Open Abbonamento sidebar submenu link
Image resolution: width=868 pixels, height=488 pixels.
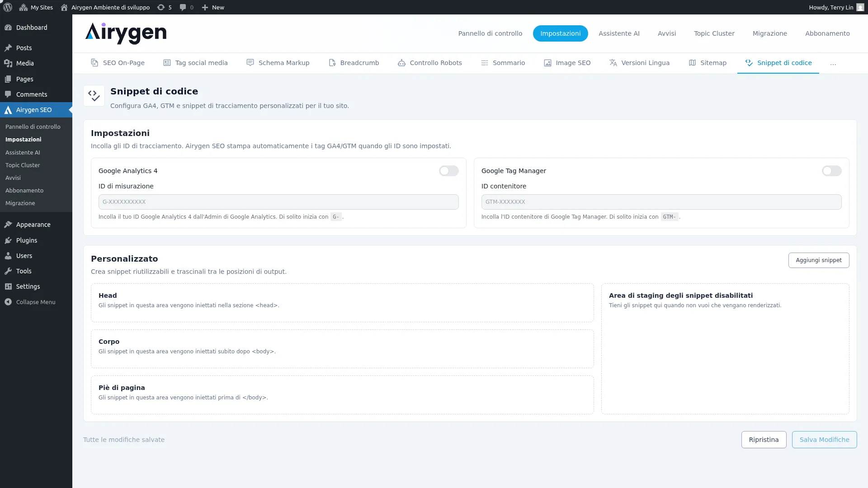point(24,191)
